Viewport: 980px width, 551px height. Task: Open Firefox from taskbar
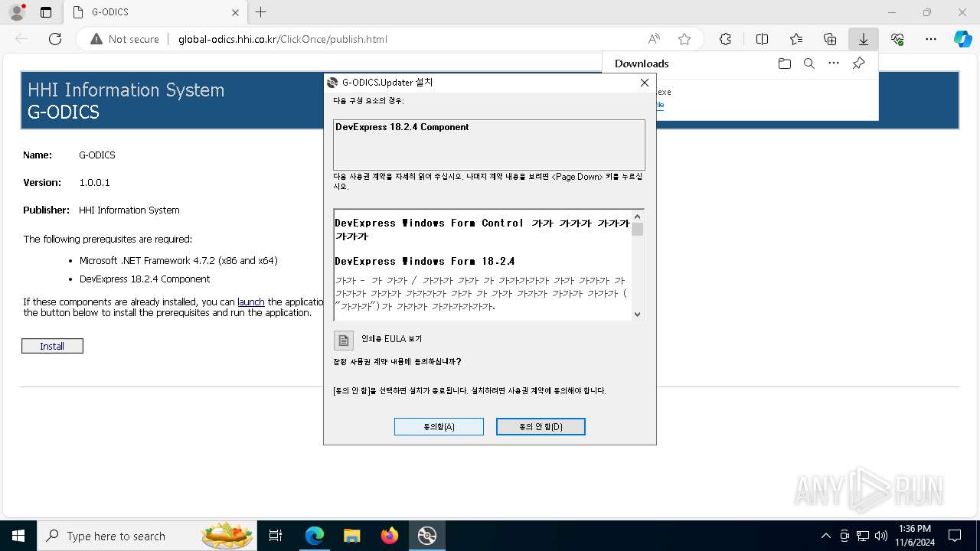pyautogui.click(x=390, y=536)
